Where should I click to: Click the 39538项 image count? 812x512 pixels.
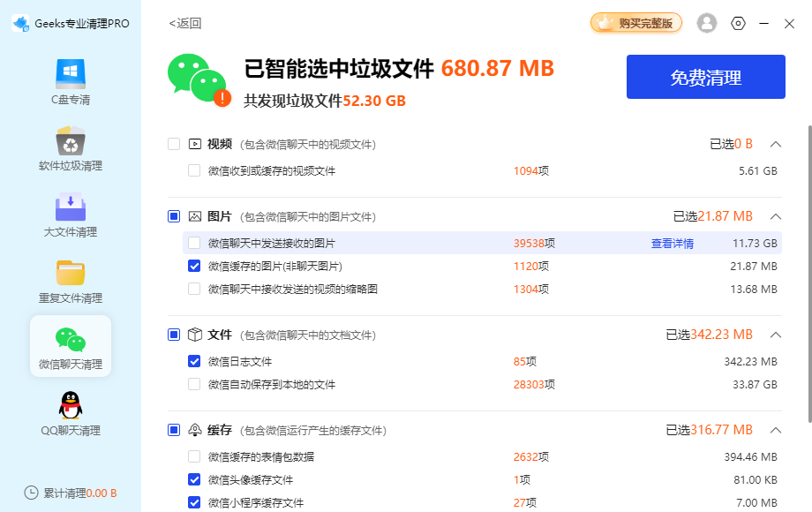tap(534, 244)
